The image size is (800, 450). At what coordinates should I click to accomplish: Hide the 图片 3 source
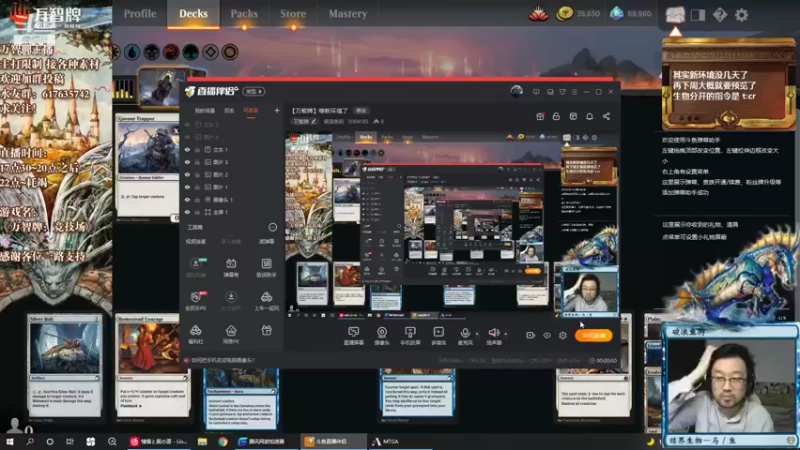pyautogui.click(x=187, y=162)
